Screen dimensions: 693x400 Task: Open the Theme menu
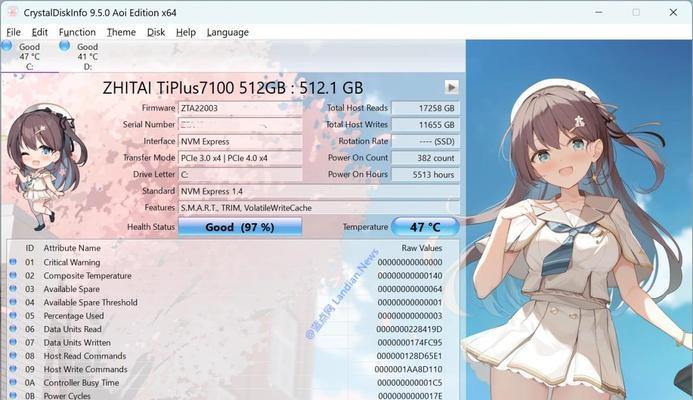[x=121, y=32]
